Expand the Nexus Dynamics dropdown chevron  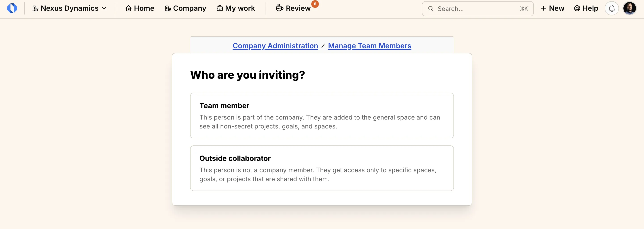[x=104, y=8]
